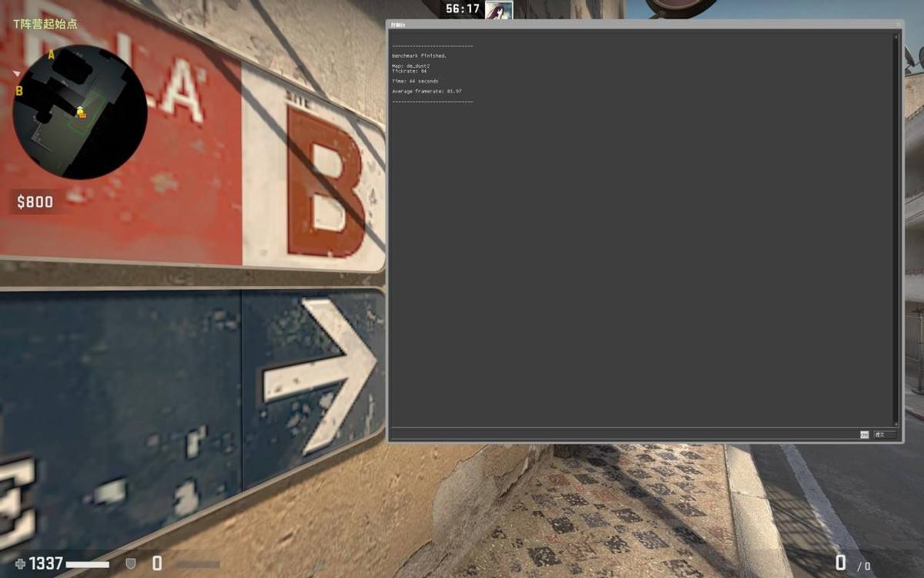Click the ammo counter in the HUD
Screen dimensions: 924x578
click(x=852, y=563)
